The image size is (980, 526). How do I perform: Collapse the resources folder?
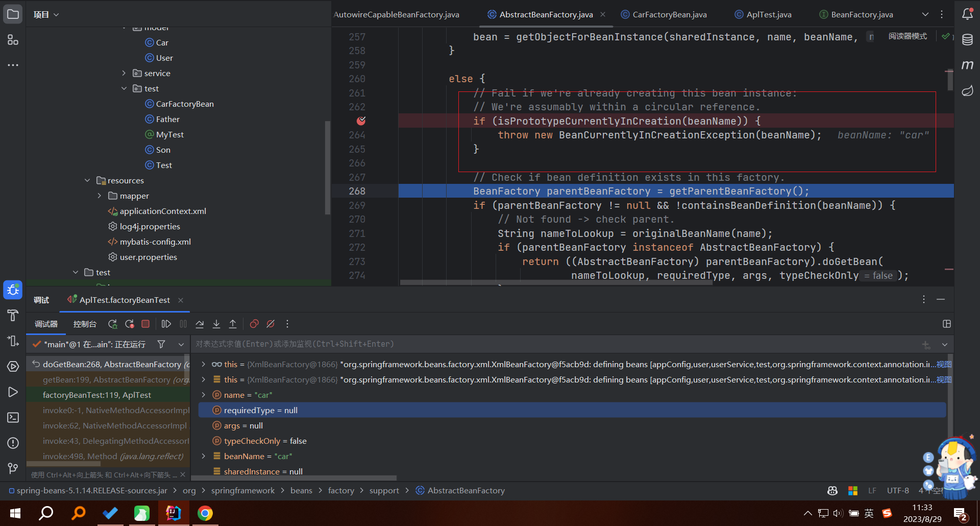[87, 180]
